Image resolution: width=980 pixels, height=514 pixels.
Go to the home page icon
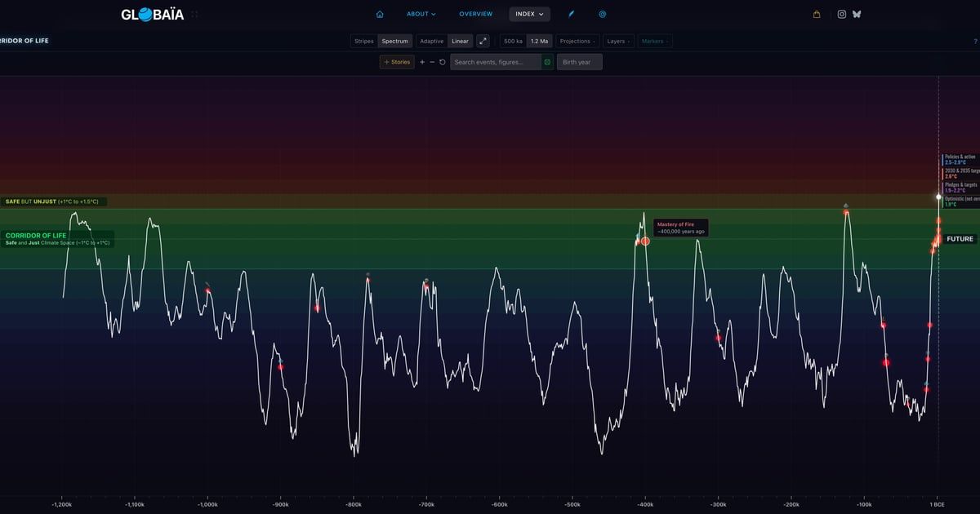[x=380, y=14]
